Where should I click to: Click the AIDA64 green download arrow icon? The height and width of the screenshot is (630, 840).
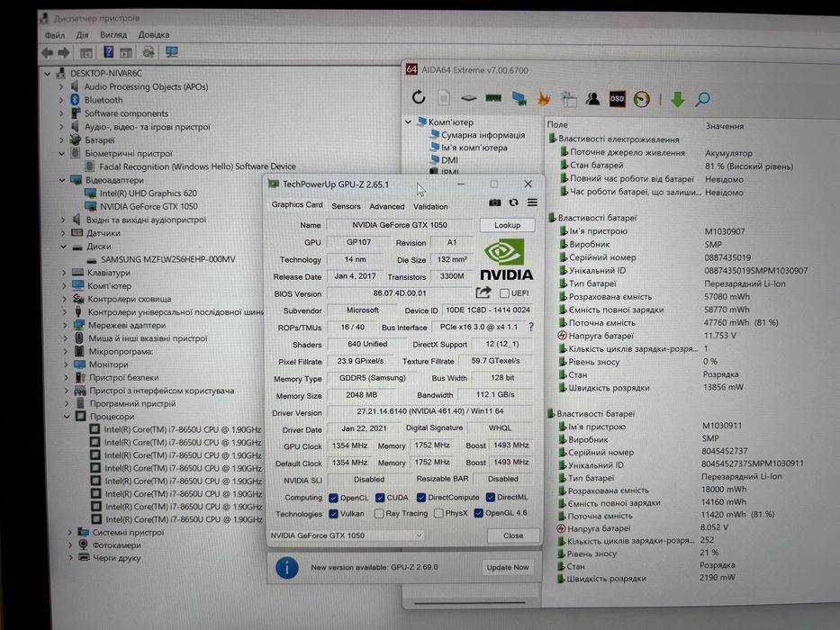pos(678,99)
